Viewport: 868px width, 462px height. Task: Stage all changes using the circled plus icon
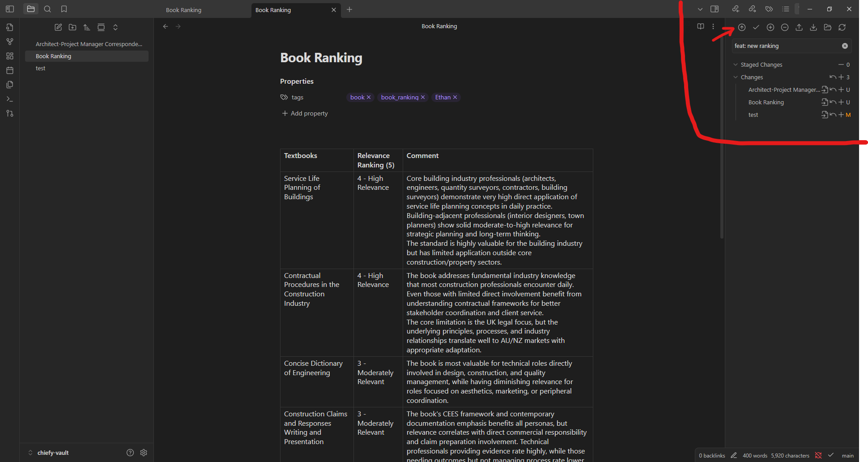[x=770, y=27]
